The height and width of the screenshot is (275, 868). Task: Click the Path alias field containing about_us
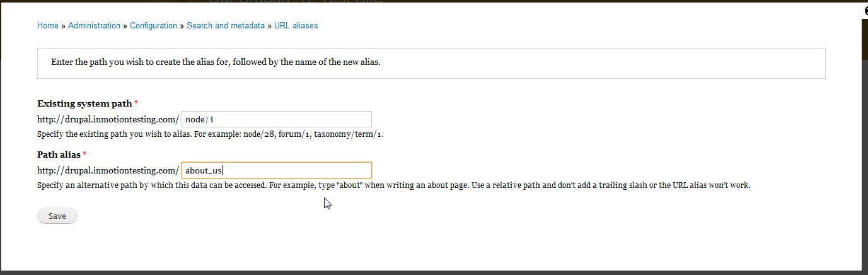pos(276,170)
